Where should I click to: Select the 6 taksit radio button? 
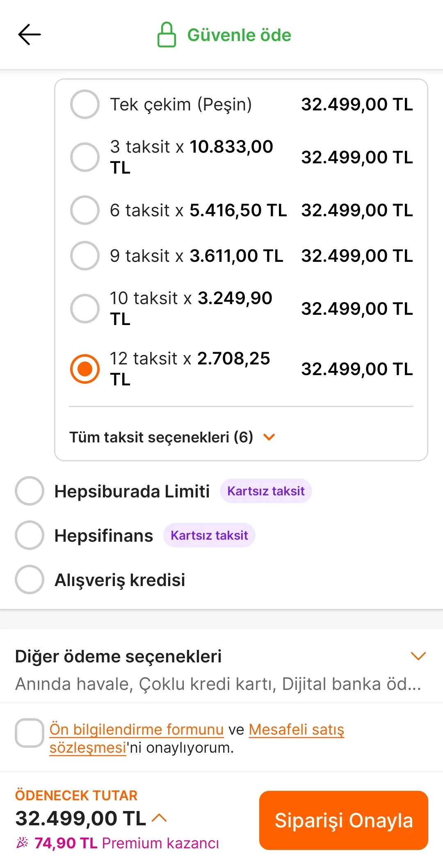(x=85, y=210)
